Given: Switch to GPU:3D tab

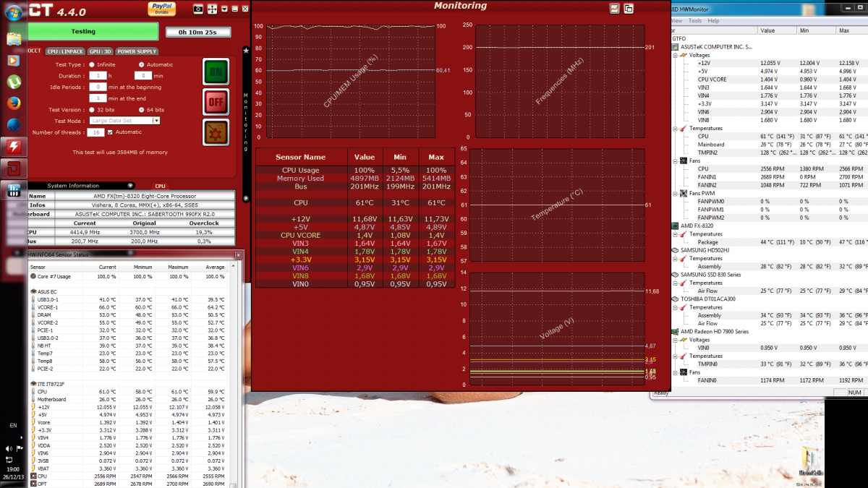Looking at the screenshot, I should pos(100,52).
